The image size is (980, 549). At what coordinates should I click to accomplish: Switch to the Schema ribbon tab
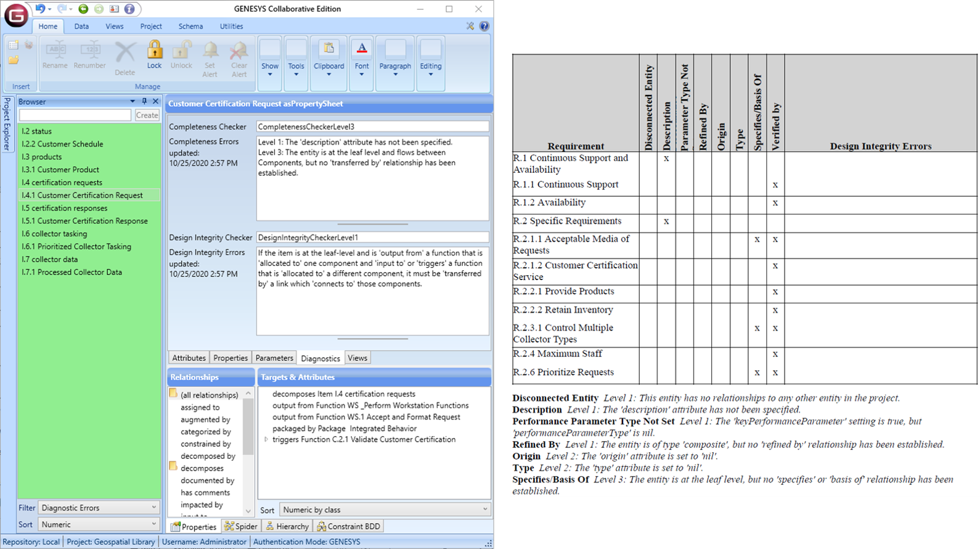[x=190, y=27]
